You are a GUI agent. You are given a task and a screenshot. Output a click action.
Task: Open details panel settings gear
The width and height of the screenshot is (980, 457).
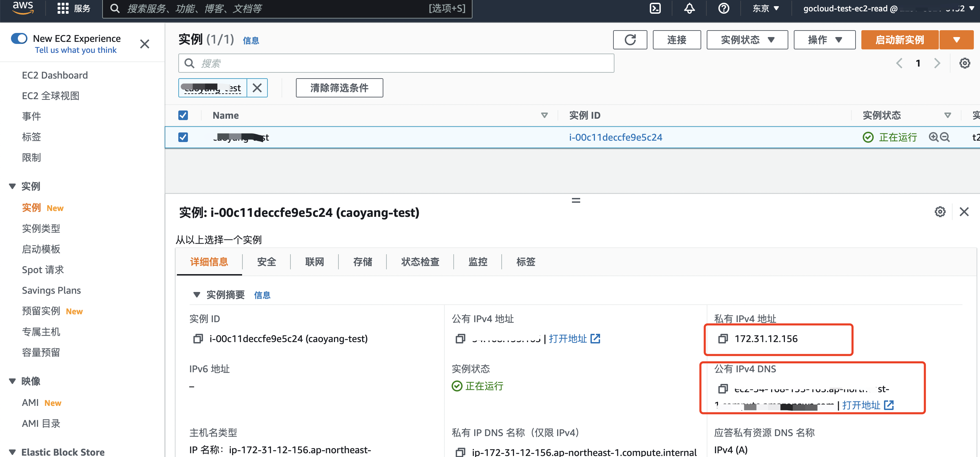940,212
